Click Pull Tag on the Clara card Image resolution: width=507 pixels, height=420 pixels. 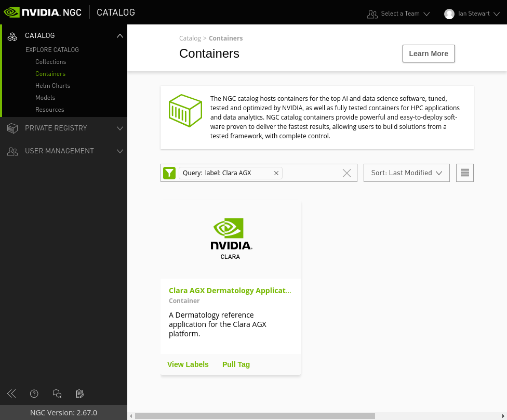(236, 364)
